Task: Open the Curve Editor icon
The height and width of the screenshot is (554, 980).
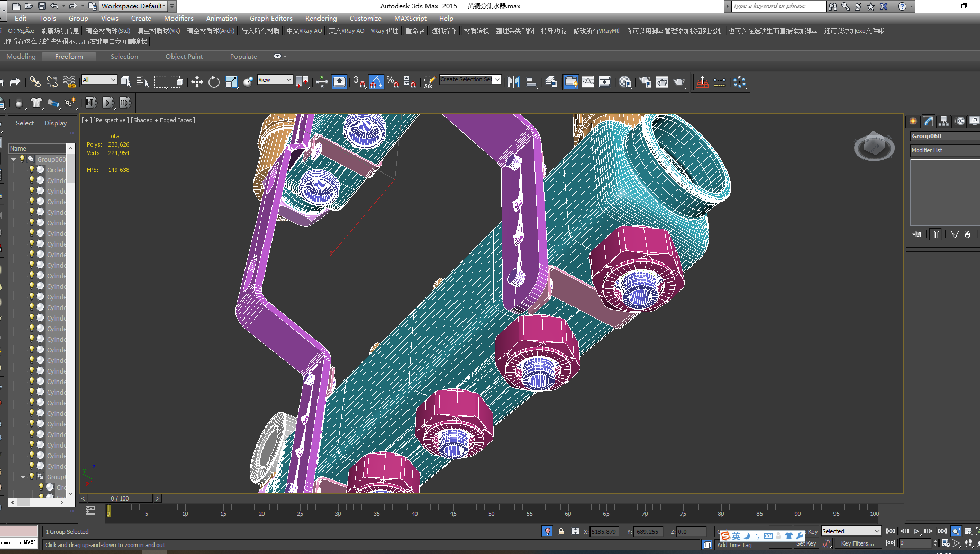Action: (x=588, y=81)
